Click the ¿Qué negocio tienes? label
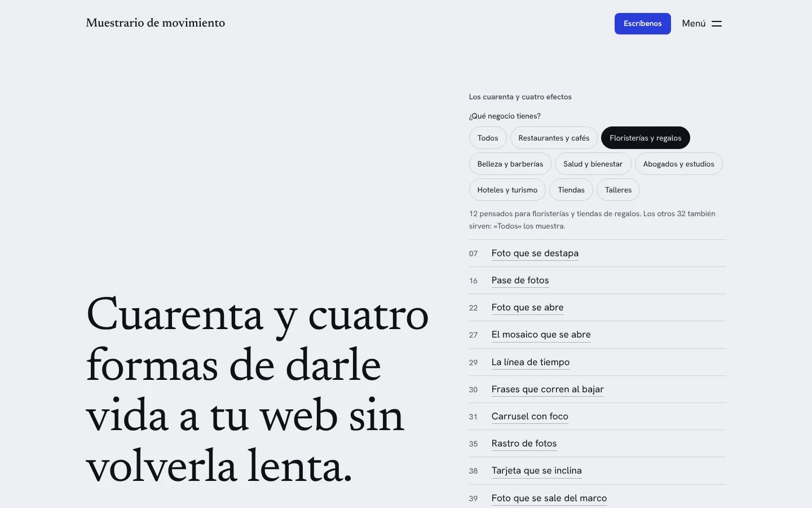The image size is (812, 508). click(x=505, y=116)
